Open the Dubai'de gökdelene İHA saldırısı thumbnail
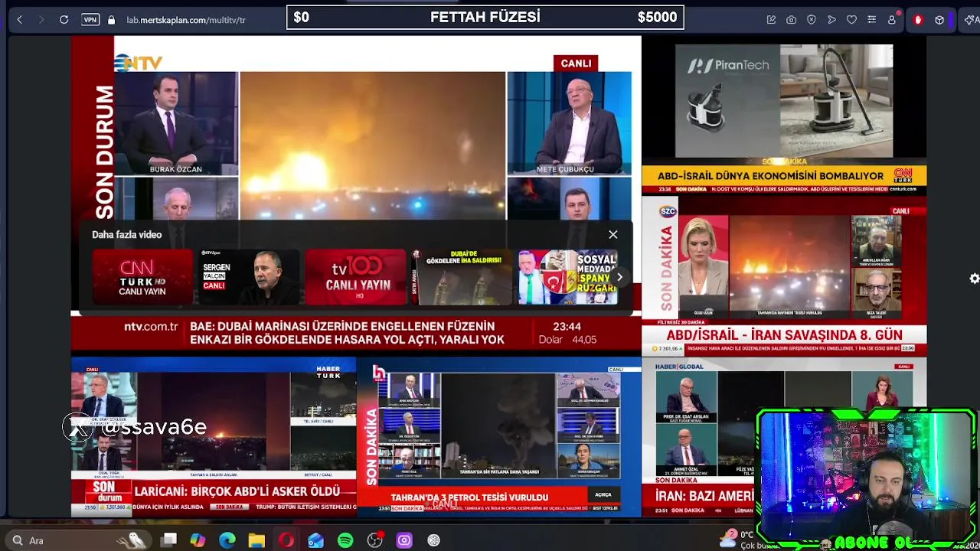Screen dimensions: 980x551 [462, 277]
